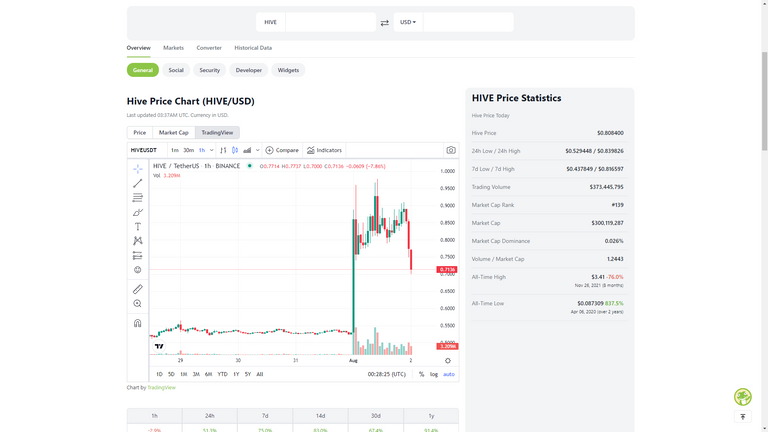
Task: Click the page vertical scrollbar thumb
Action: (x=764, y=100)
